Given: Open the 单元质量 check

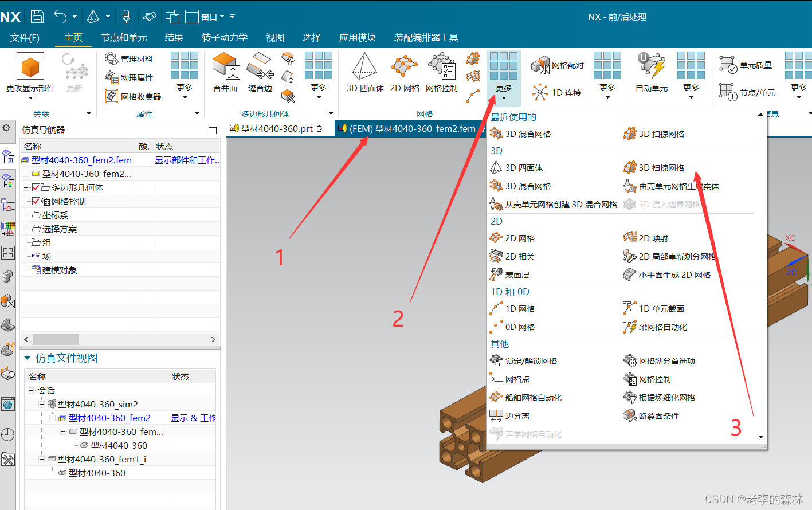Looking at the screenshot, I should tap(746, 65).
